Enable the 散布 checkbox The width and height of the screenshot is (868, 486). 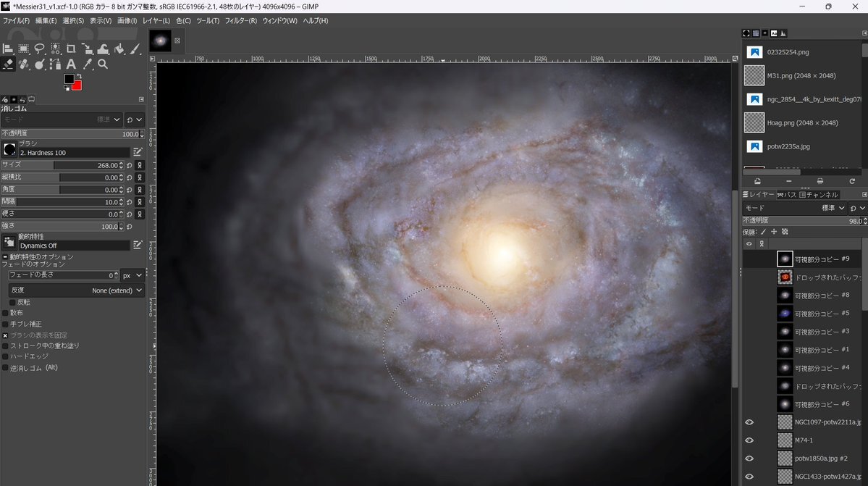5,313
